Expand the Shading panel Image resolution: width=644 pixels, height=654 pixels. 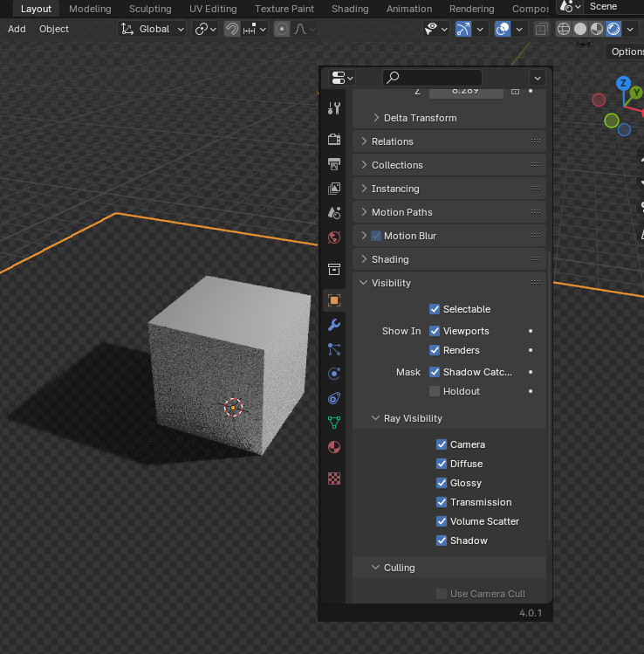coord(364,259)
